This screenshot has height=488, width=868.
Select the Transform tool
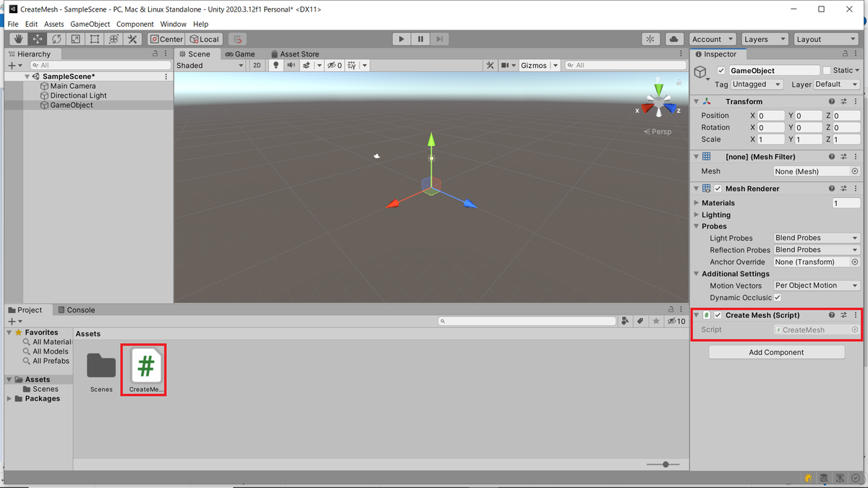coord(113,39)
